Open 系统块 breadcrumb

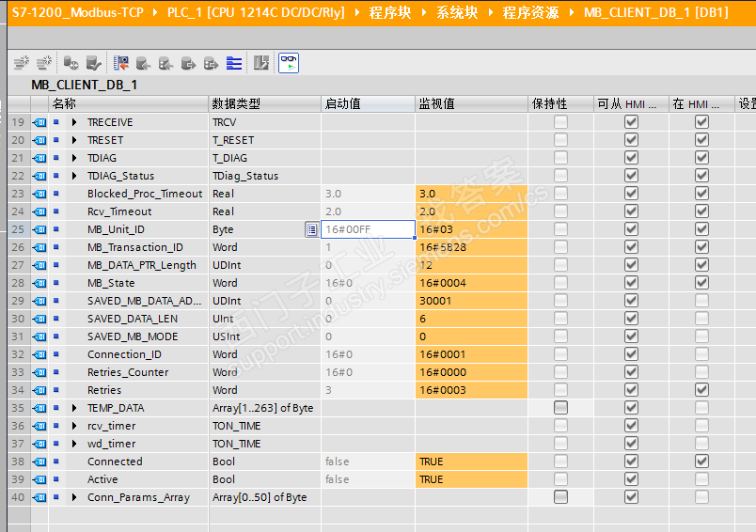pos(457,12)
